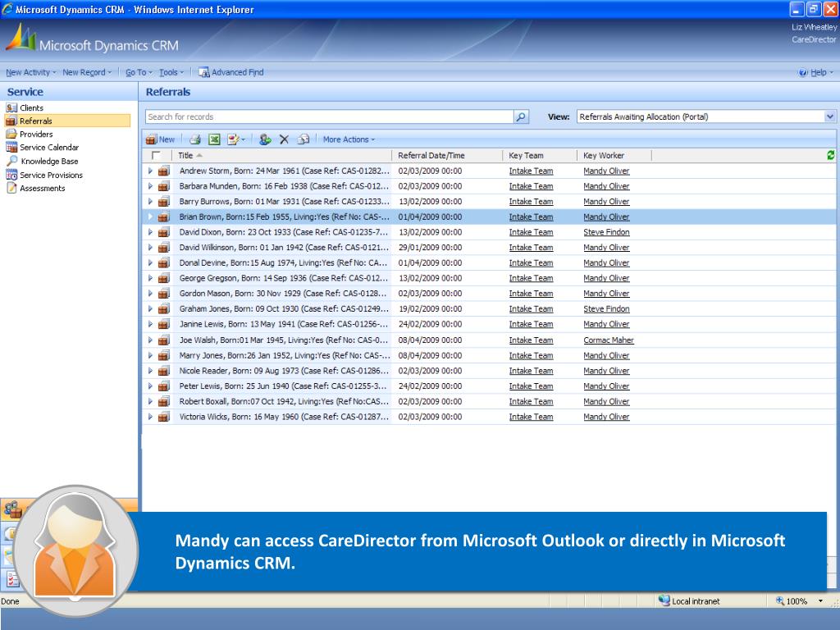The width and height of the screenshot is (840, 630).
Task: Select the Robert Boxall referral title
Action: (284, 402)
